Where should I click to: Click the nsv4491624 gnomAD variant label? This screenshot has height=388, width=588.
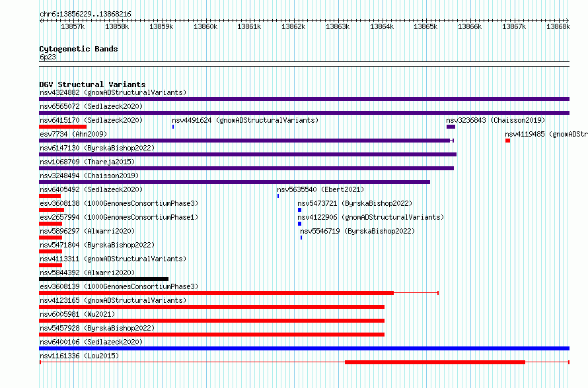point(245,120)
